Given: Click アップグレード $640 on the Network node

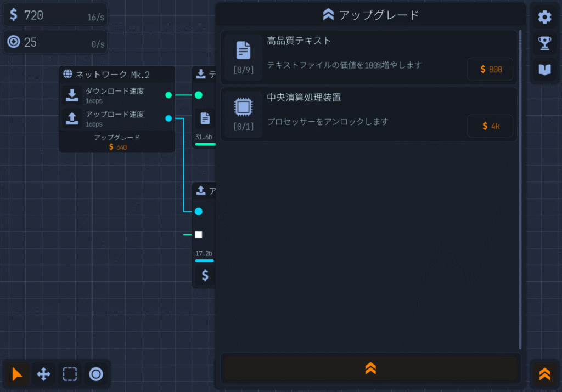Looking at the screenshot, I should 117,142.
